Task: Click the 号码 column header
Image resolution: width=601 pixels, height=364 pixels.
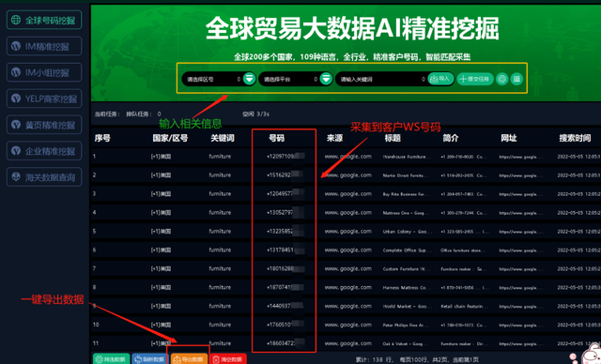Action: coord(276,138)
